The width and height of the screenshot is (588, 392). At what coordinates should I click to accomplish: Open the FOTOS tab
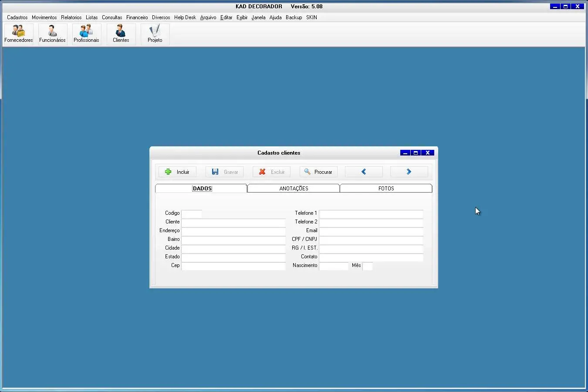coord(386,189)
